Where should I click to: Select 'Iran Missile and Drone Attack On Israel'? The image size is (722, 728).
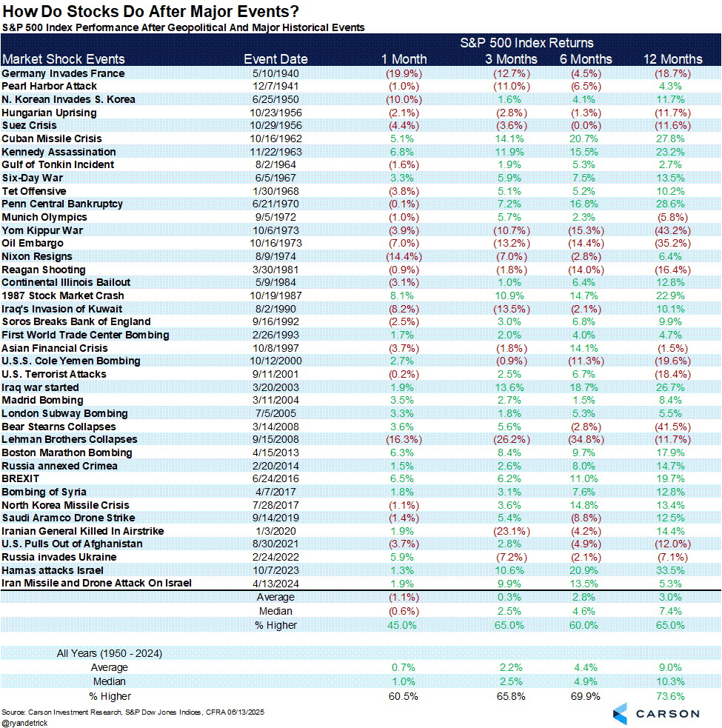[x=96, y=583]
